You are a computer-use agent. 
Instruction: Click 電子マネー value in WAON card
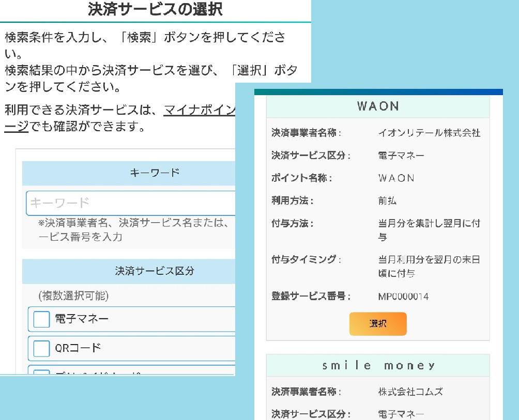point(401,155)
